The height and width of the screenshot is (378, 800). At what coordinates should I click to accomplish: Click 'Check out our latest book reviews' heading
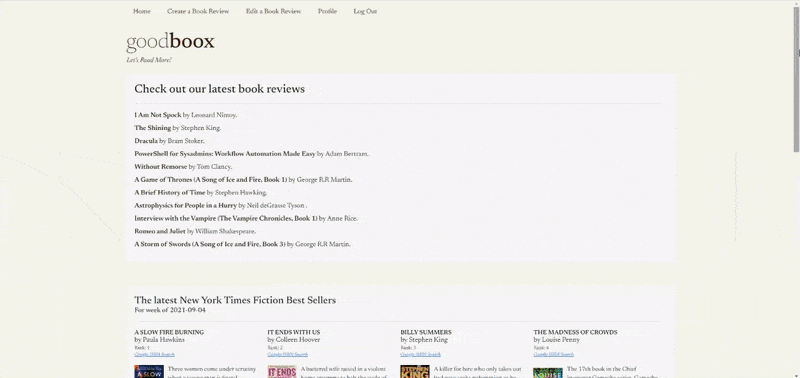[x=219, y=89]
